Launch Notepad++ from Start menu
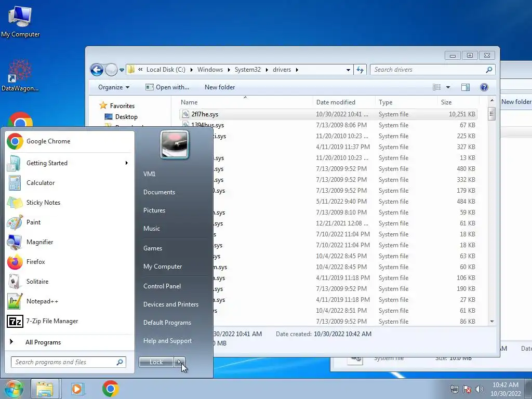This screenshot has height=399, width=532. point(69,301)
